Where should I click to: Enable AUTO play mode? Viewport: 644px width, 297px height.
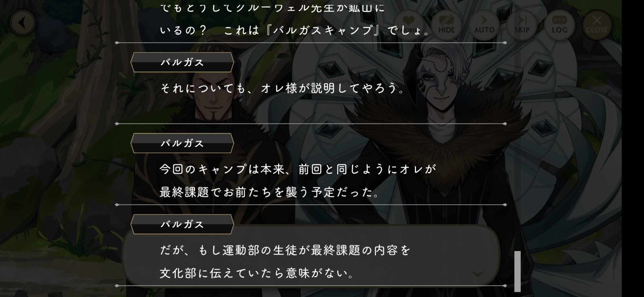pyautogui.click(x=484, y=25)
